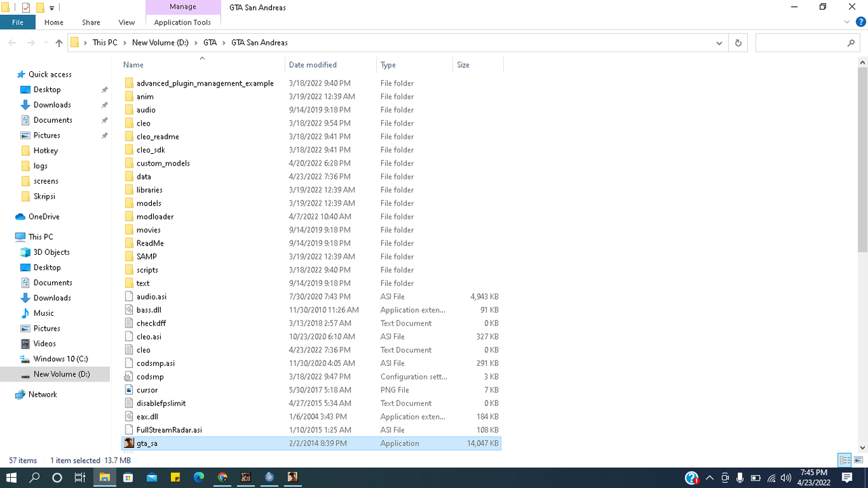The width and height of the screenshot is (868, 488).
Task: Click the battery icon in the system tray
Action: [755, 478]
